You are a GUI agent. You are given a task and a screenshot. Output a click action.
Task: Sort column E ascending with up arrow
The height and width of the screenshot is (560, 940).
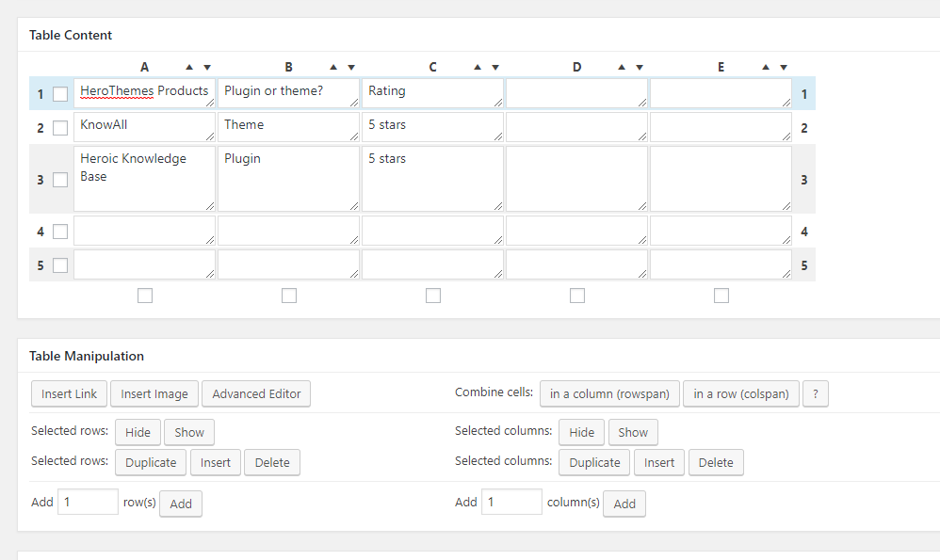(766, 67)
